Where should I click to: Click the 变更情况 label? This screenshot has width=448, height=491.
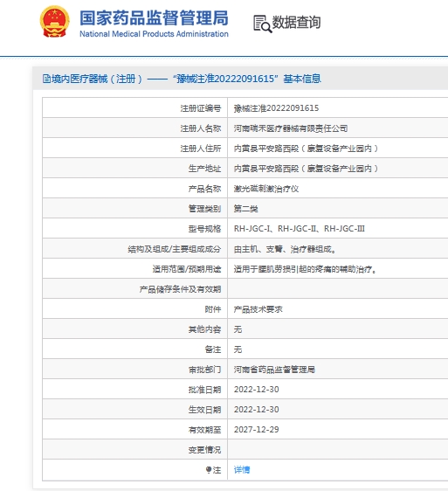pyautogui.click(x=204, y=450)
